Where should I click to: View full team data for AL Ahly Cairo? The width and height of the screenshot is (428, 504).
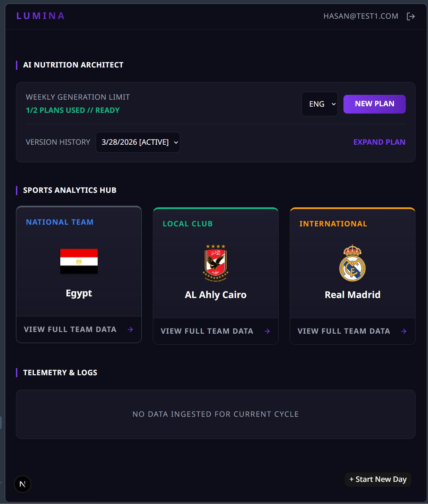pyautogui.click(x=207, y=331)
